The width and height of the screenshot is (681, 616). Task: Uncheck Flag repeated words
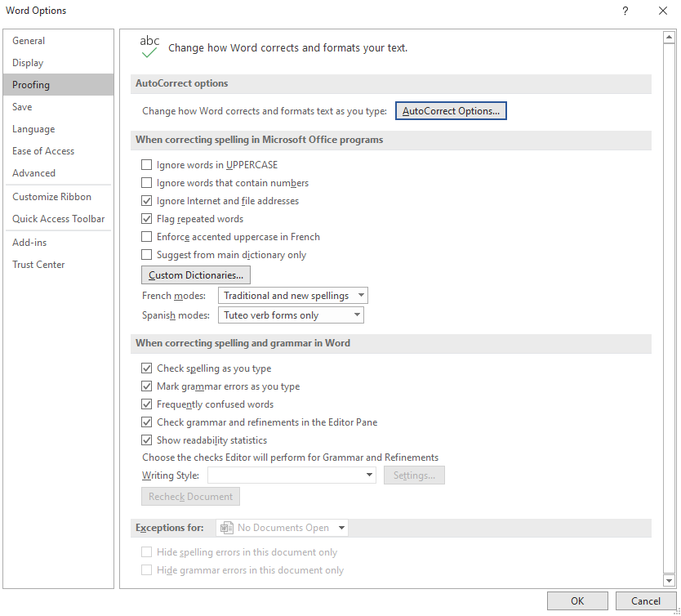pyautogui.click(x=147, y=218)
